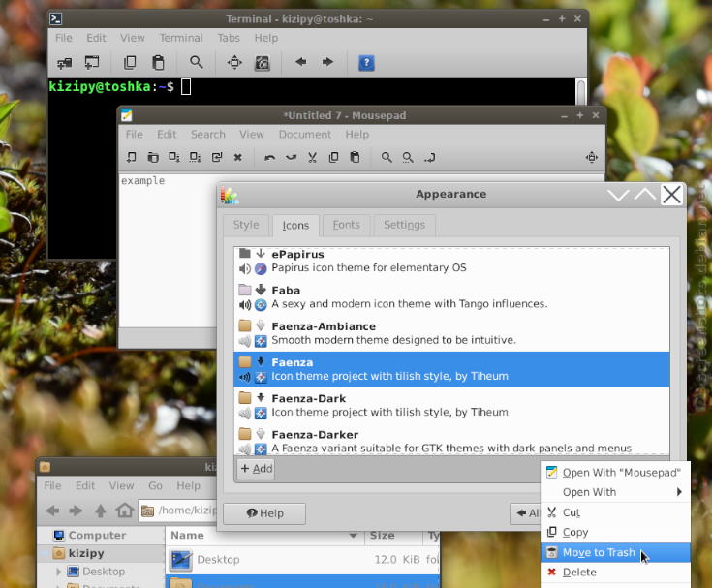This screenshot has height=588, width=712.
Task: Click Redo icon in Mousepad toolbar
Action: 291,158
